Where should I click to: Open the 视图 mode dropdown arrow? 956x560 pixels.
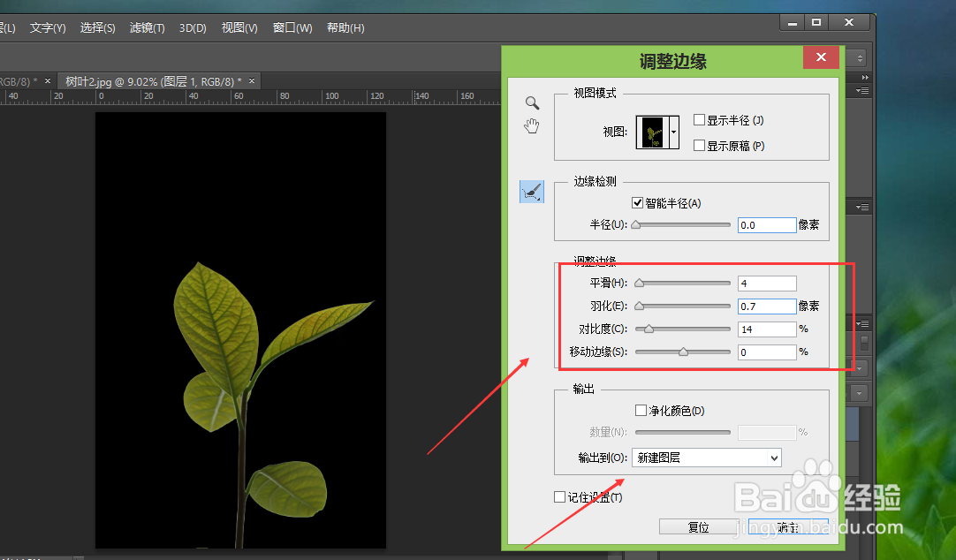[674, 132]
